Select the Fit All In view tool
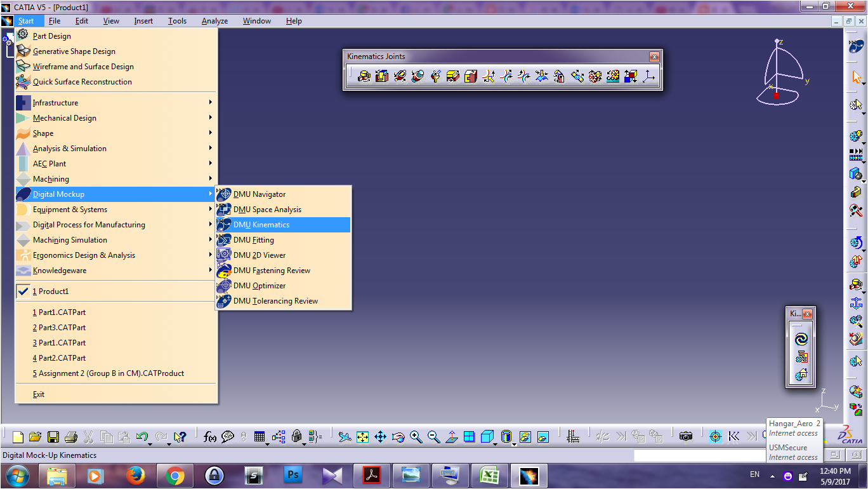 (362, 436)
